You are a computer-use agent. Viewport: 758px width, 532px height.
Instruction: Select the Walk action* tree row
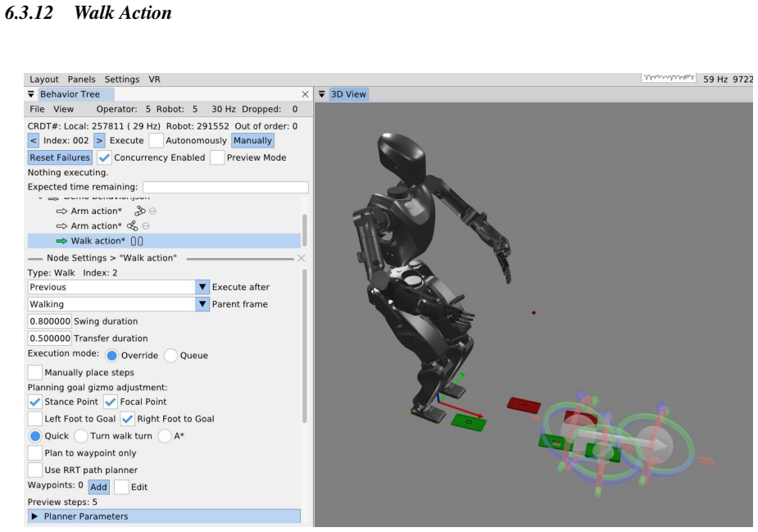[x=164, y=241]
